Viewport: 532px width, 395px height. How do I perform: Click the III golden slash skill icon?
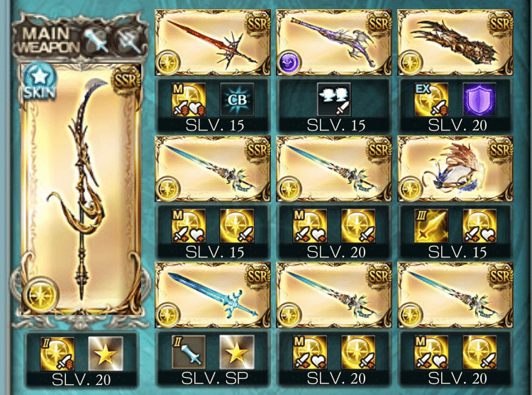pyautogui.click(x=431, y=226)
